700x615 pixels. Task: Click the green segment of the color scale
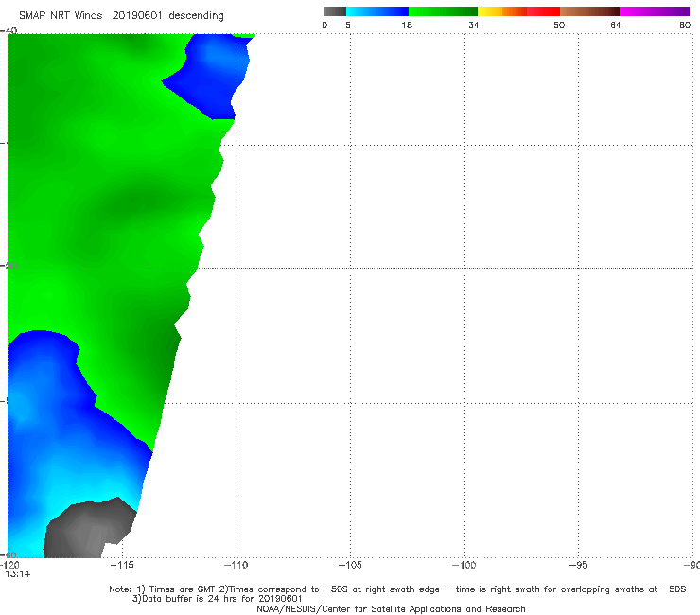pyautogui.click(x=443, y=11)
